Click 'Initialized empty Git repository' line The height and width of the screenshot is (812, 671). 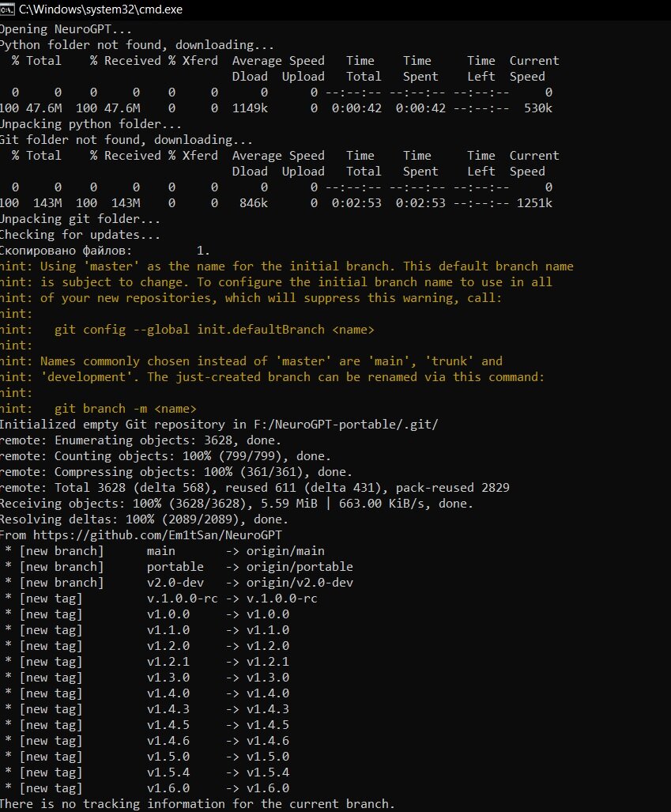tap(219, 425)
